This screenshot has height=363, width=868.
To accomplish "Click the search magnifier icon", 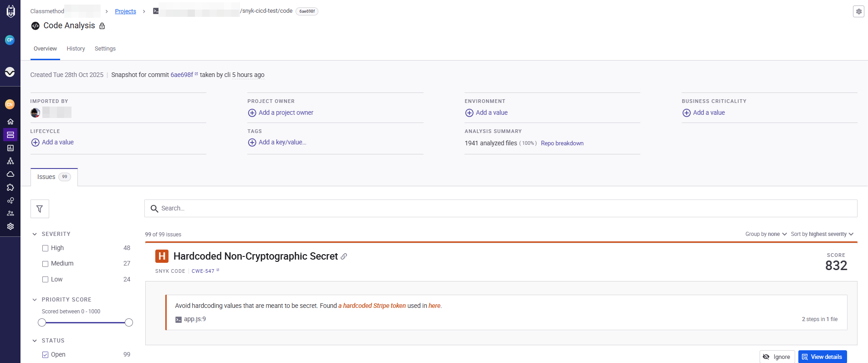I will 154,209.
